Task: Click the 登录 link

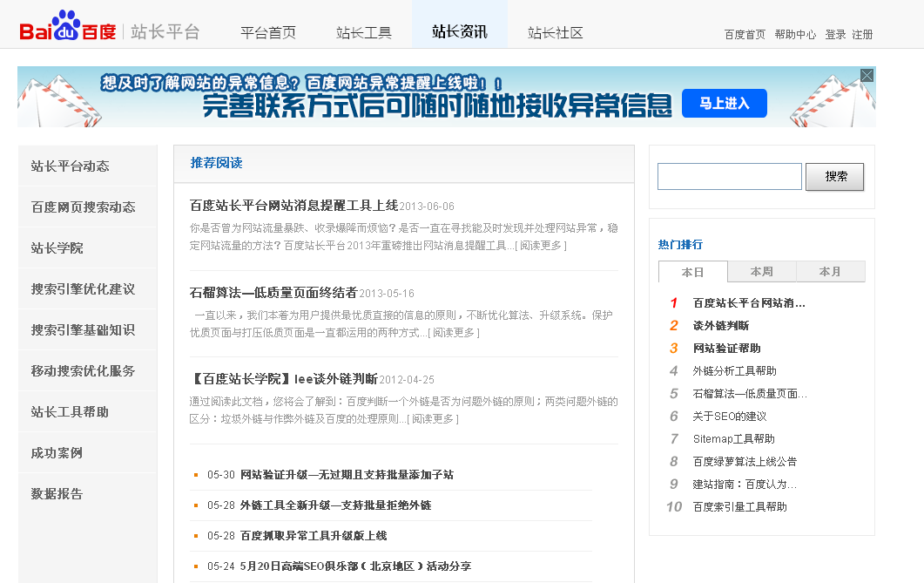Action: (x=836, y=35)
